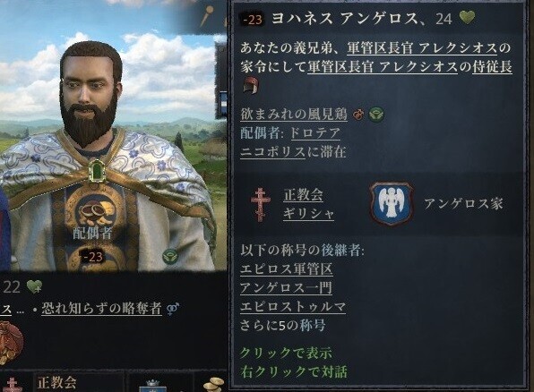Click the male symbol icon beside the nickname
The width and height of the screenshot is (534, 392).
(357, 115)
